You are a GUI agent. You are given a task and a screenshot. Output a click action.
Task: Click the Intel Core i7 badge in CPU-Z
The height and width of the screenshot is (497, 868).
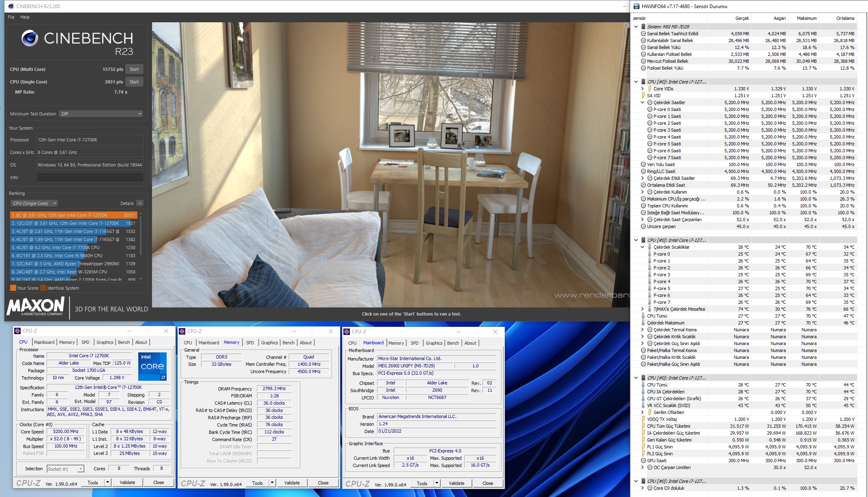(x=152, y=366)
